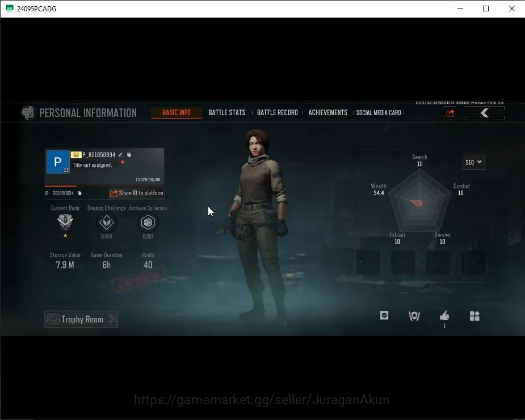Select the Social Media Card tab
Screen dimensions: 525x420
379,112
